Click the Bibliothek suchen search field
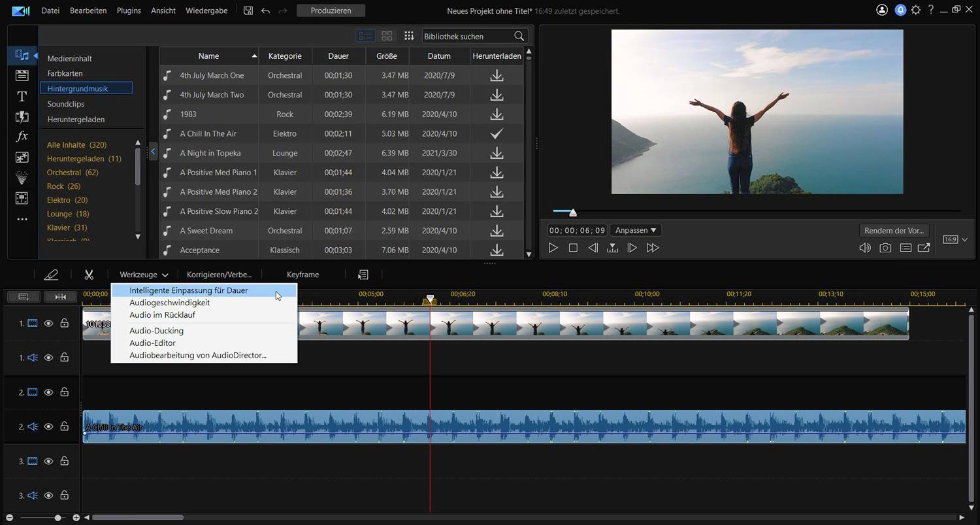The width and height of the screenshot is (980, 525). 466,36
